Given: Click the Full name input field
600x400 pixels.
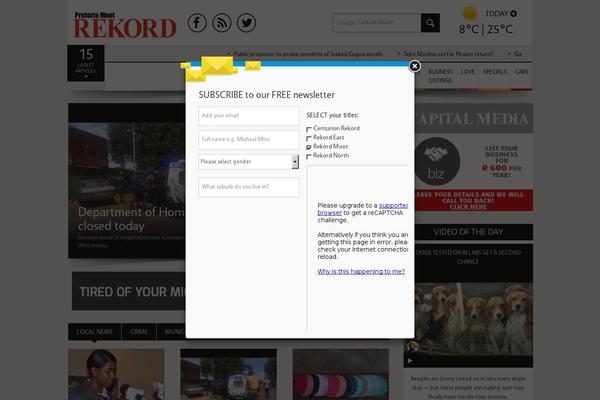Looking at the screenshot, I should coord(249,139).
